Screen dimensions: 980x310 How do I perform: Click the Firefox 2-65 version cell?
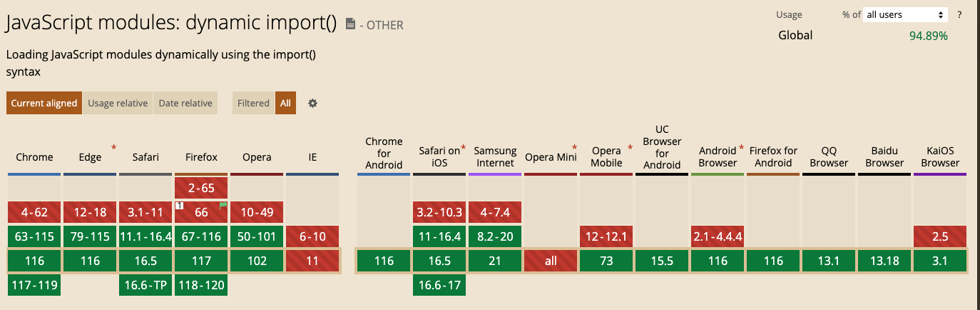[x=201, y=188]
